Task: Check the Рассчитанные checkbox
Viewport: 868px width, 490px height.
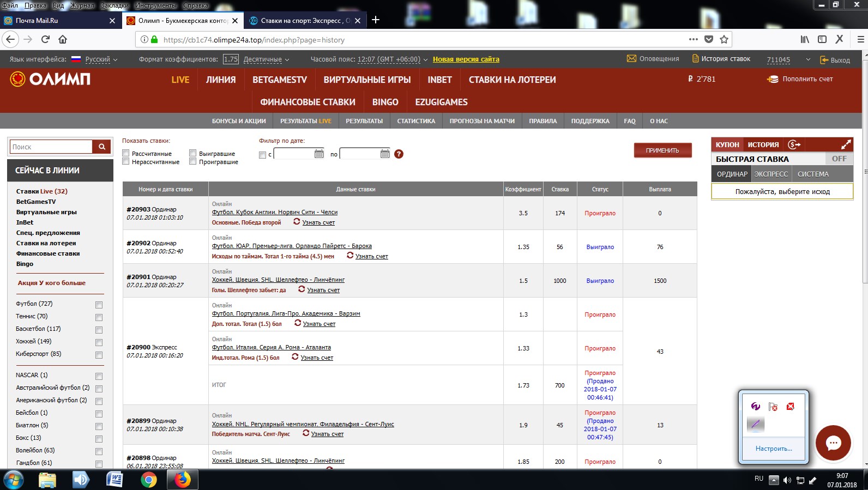Action: coord(126,153)
